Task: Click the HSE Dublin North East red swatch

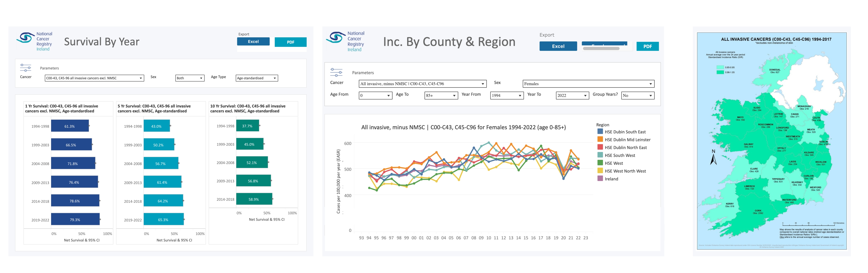Action: [x=600, y=147]
